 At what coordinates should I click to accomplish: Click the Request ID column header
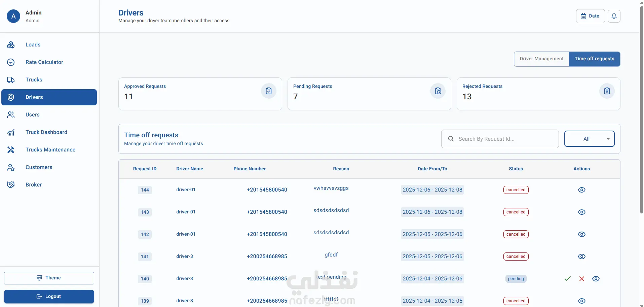click(x=145, y=169)
